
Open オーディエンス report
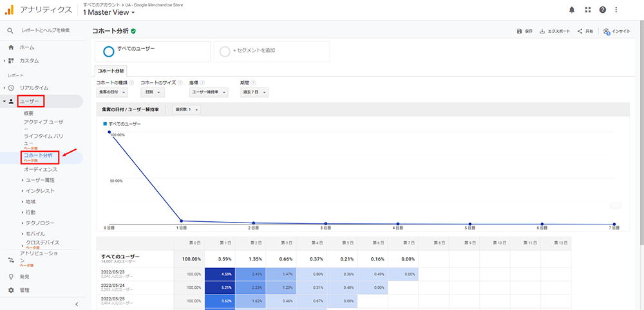point(40,169)
